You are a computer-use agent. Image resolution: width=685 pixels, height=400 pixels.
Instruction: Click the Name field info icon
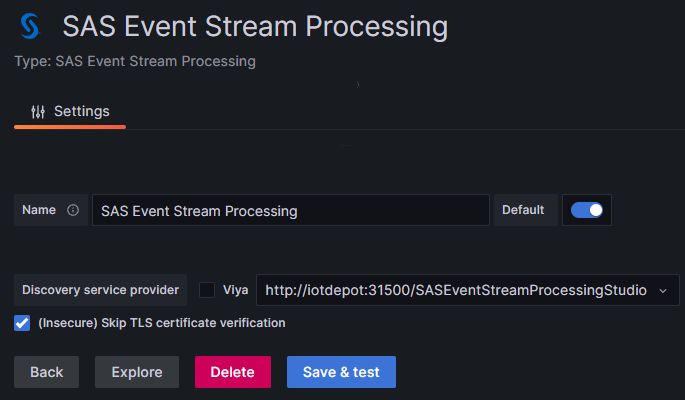(73, 210)
